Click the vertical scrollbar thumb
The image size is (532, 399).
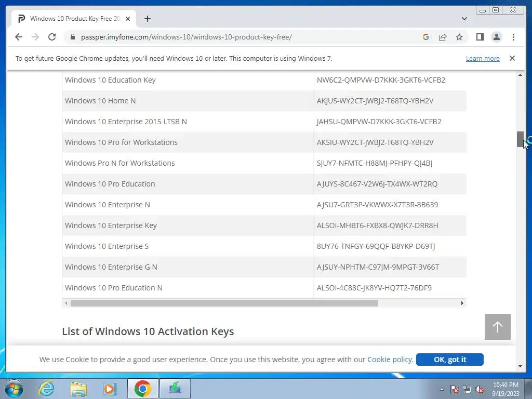(520, 139)
